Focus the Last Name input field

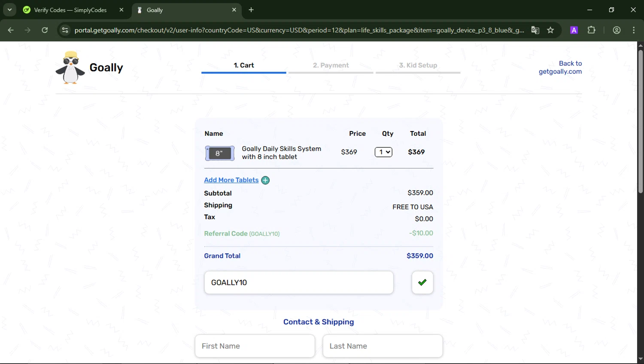tap(383, 346)
